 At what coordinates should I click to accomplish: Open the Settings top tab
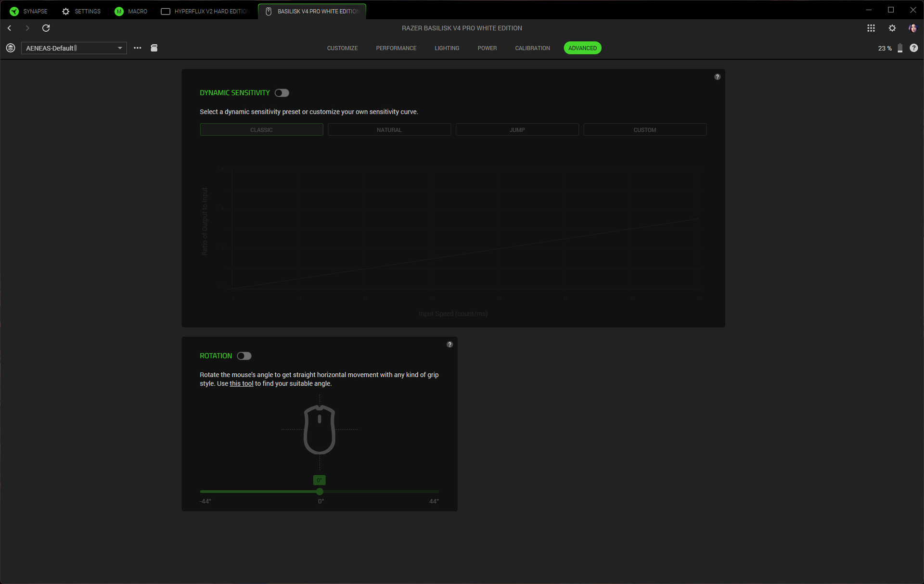(82, 11)
